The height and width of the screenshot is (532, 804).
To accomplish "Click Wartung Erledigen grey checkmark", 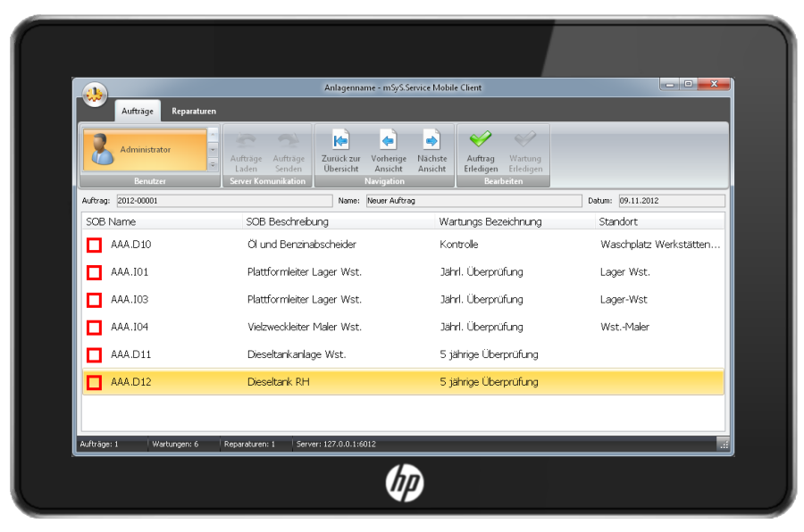I will tap(525, 150).
